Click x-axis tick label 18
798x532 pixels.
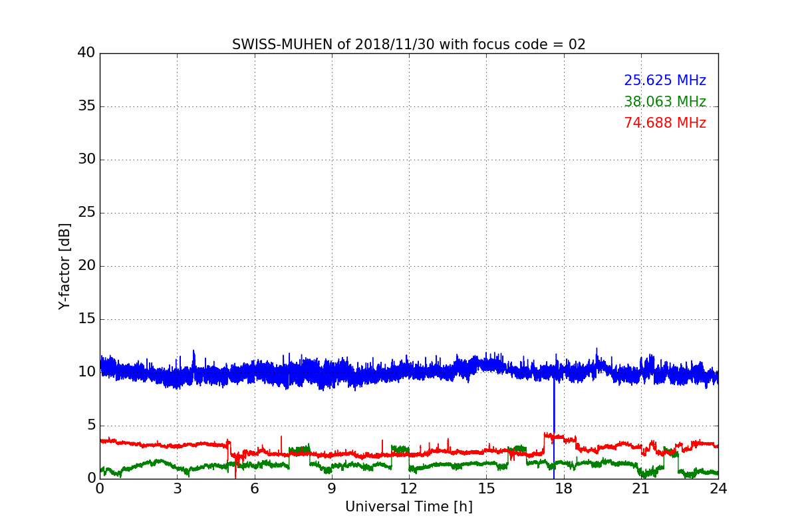(x=563, y=488)
